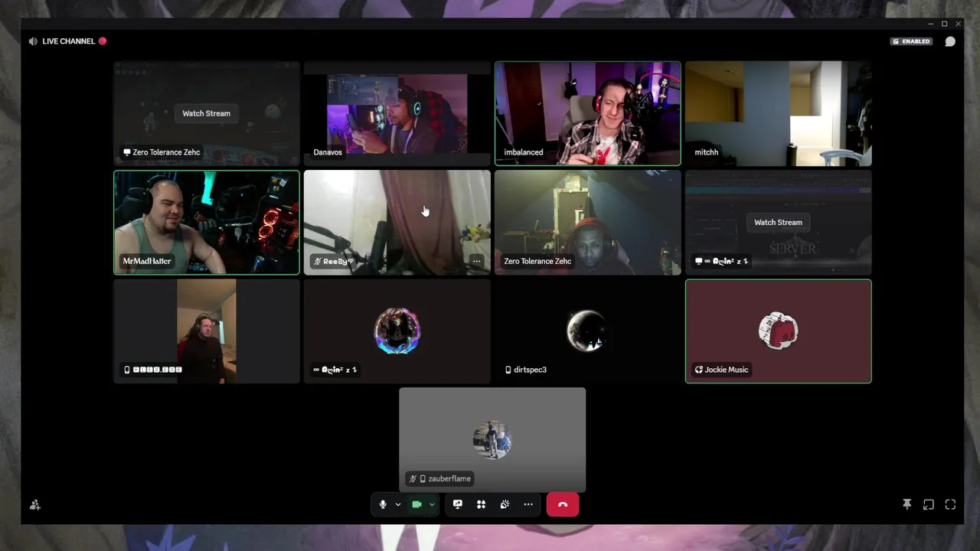Screen dimensions: 980x551
Task: Turn off the green camera button
Action: tap(416, 504)
